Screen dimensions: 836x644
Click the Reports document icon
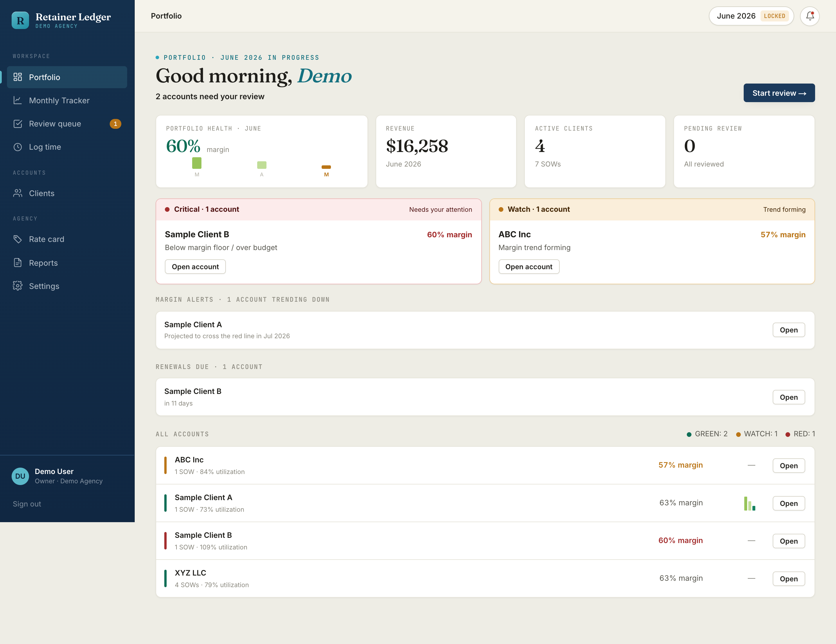[18, 263]
